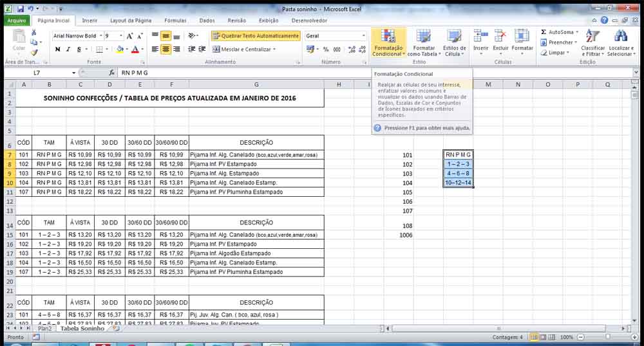The width and height of the screenshot is (644, 346).
Task: Click the Cut scissors icon
Action: [x=33, y=33]
